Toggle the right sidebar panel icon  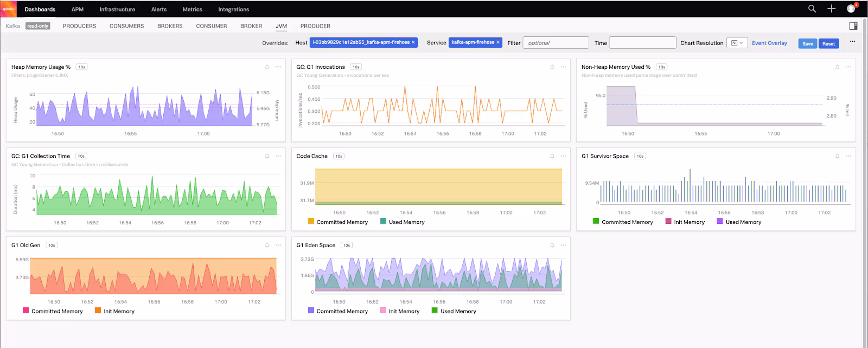pos(853,26)
